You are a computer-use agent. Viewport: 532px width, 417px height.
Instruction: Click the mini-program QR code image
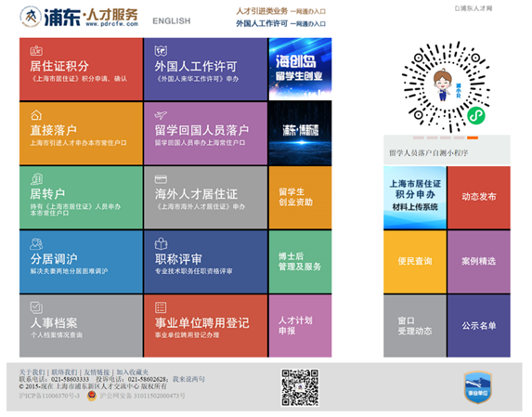pyautogui.click(x=447, y=87)
